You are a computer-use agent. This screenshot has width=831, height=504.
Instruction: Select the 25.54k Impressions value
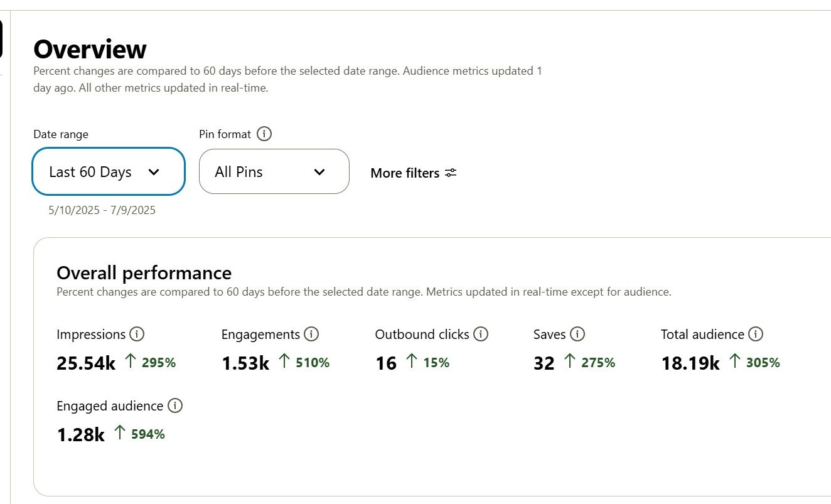click(85, 363)
